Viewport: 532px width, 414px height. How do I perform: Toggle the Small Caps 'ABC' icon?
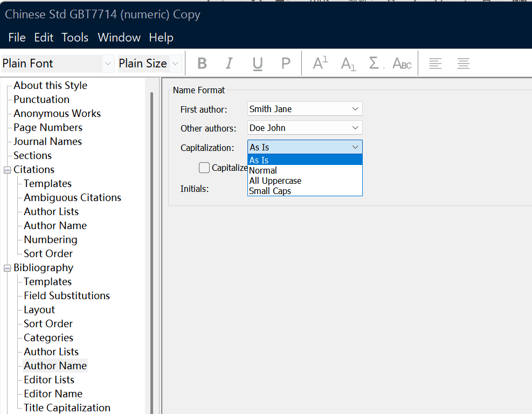pyautogui.click(x=402, y=64)
